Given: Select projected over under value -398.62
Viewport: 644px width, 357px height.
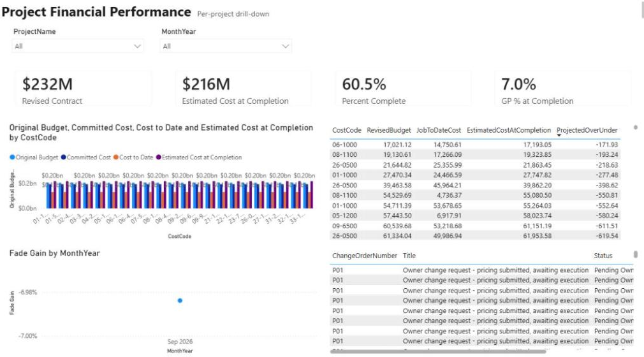Looking at the screenshot, I should (x=607, y=186).
